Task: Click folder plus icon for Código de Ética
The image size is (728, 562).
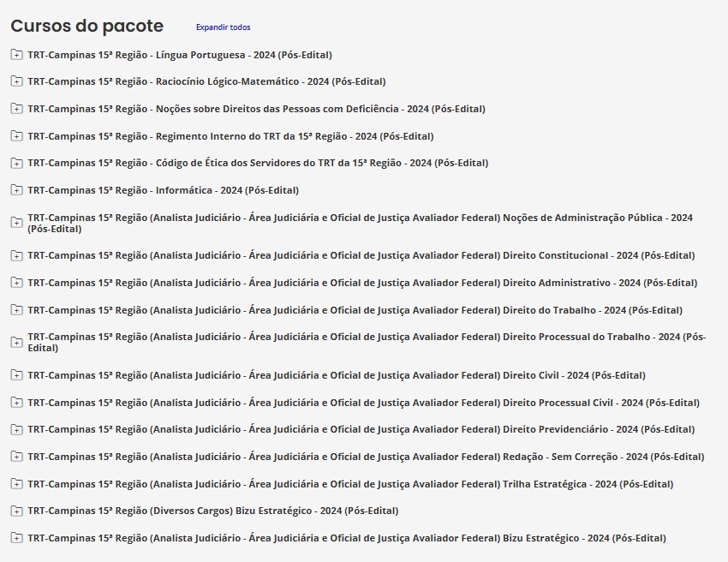Action: point(17,163)
